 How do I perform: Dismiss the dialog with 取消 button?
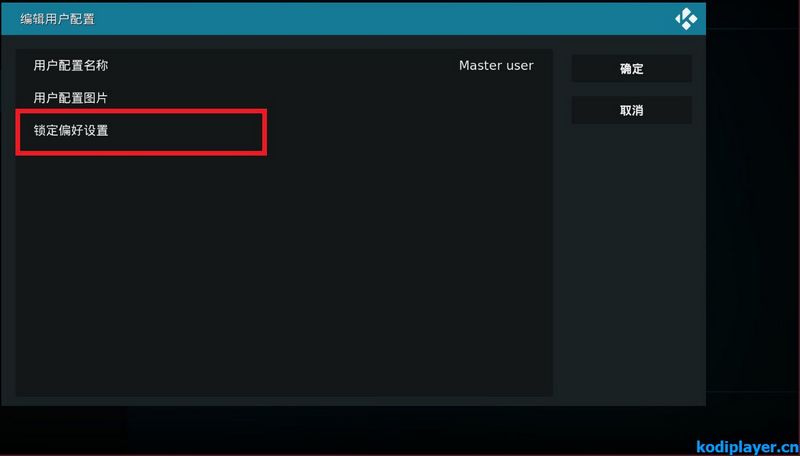[x=632, y=110]
